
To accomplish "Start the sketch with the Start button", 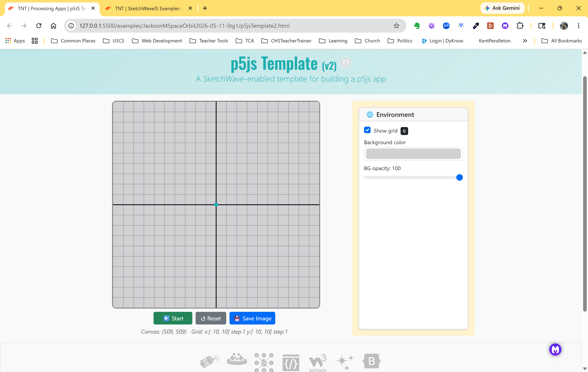I will click(173, 318).
